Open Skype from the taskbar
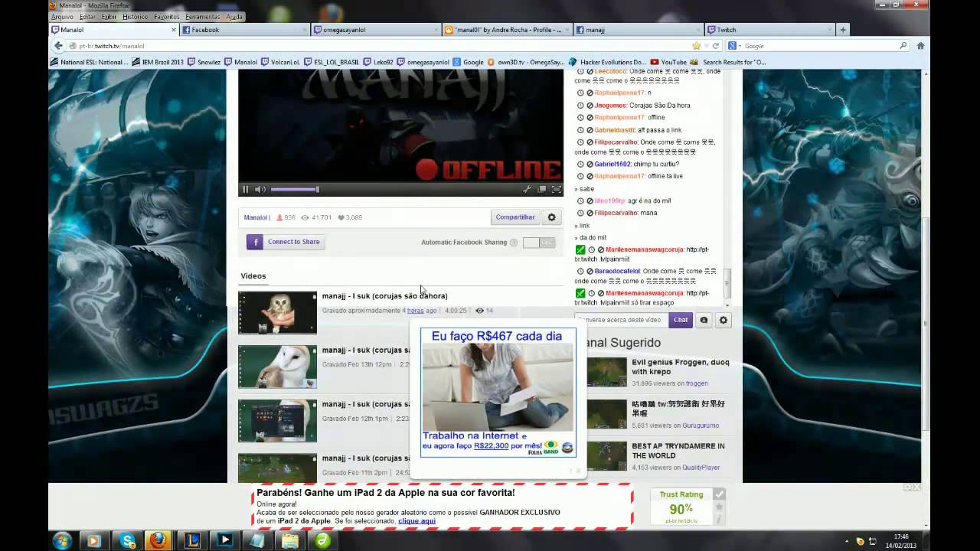The image size is (980, 551). click(127, 540)
